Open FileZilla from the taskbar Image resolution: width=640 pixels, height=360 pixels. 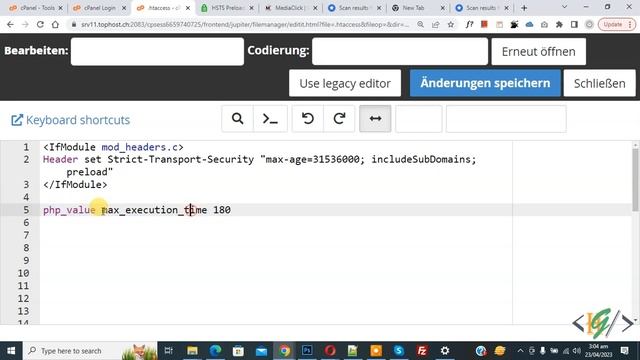coord(422,351)
